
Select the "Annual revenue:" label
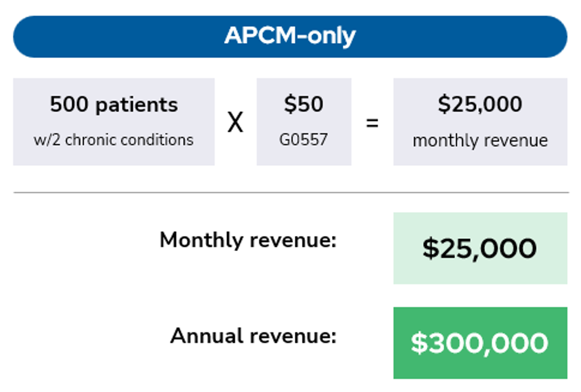pos(253,336)
